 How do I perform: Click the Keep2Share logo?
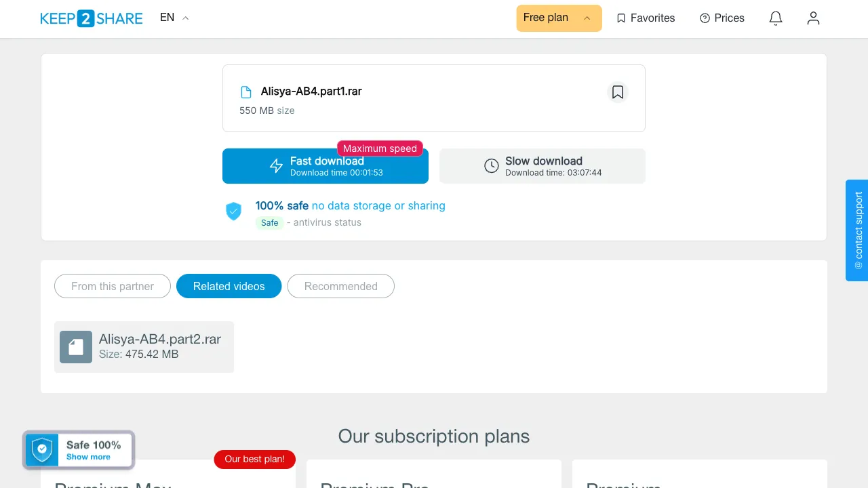(x=92, y=18)
